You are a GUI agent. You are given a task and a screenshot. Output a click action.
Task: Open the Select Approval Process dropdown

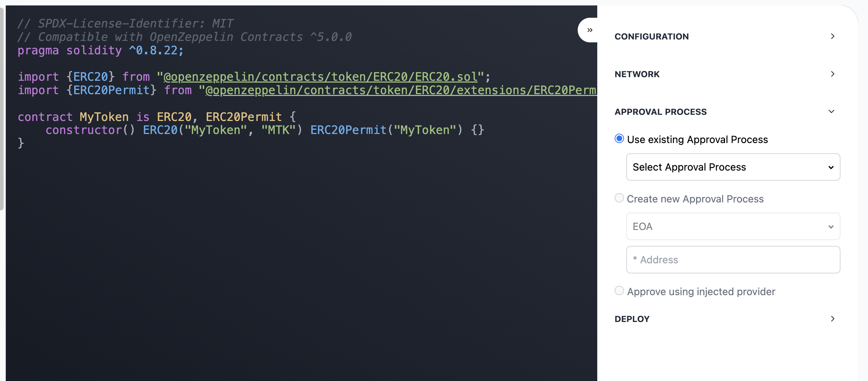pos(733,167)
